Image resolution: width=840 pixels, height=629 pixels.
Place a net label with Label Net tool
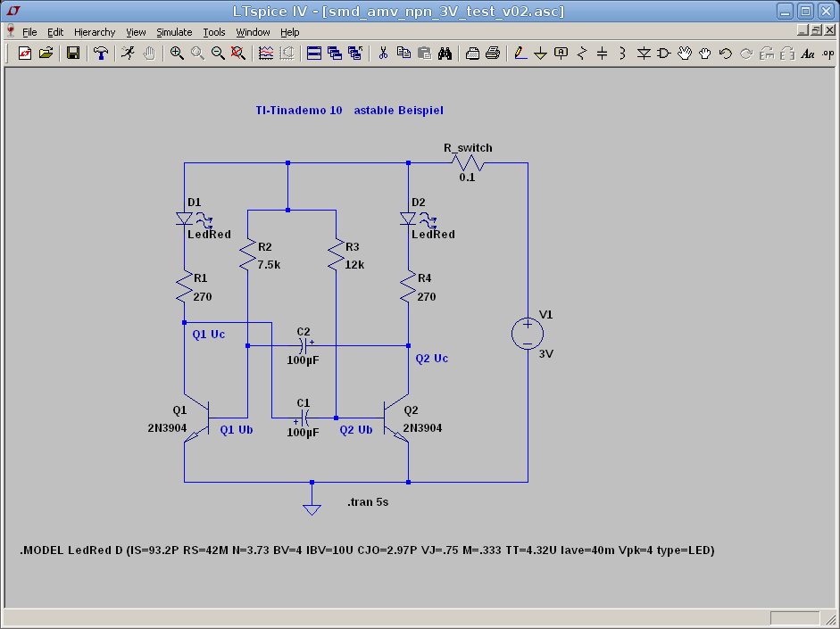561,53
